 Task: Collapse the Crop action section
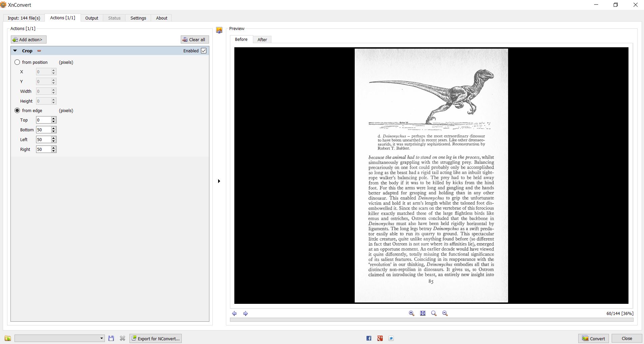point(15,51)
